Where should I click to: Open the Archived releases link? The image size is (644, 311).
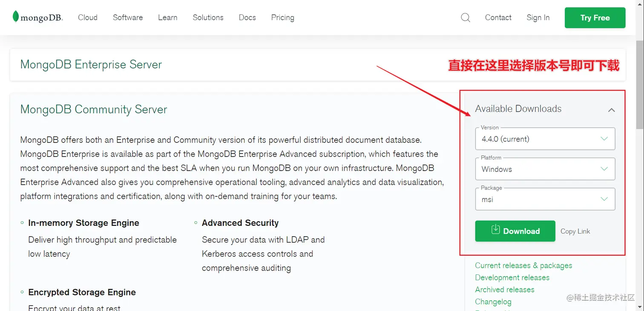pyautogui.click(x=505, y=289)
